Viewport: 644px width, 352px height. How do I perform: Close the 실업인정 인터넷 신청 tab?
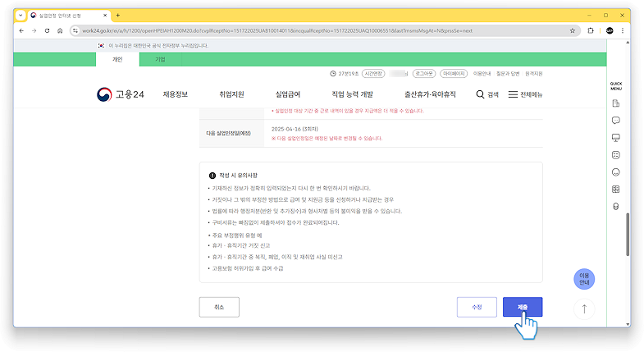tap(105, 16)
